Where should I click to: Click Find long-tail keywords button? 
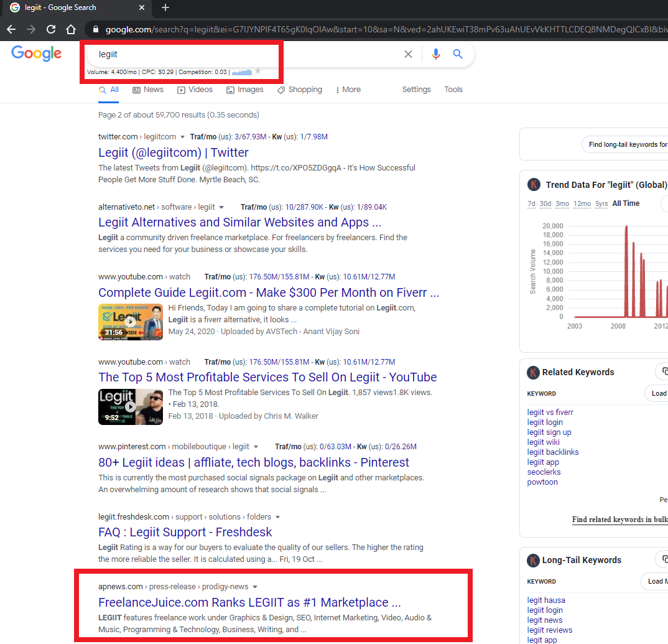click(624, 144)
